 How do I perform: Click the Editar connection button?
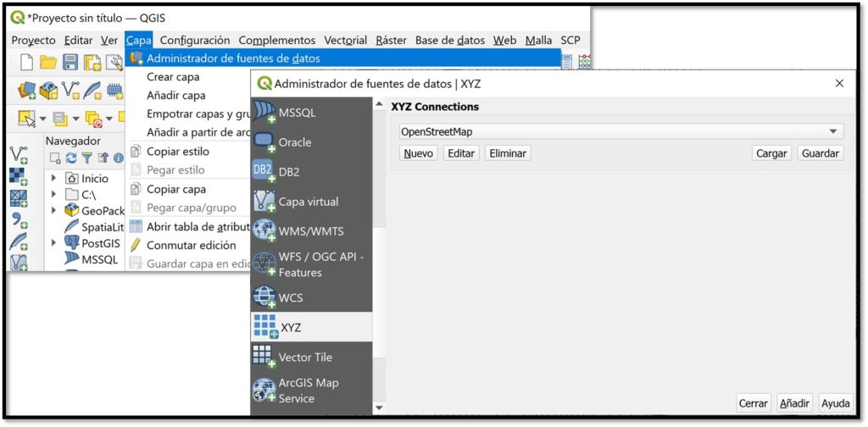pyautogui.click(x=461, y=153)
